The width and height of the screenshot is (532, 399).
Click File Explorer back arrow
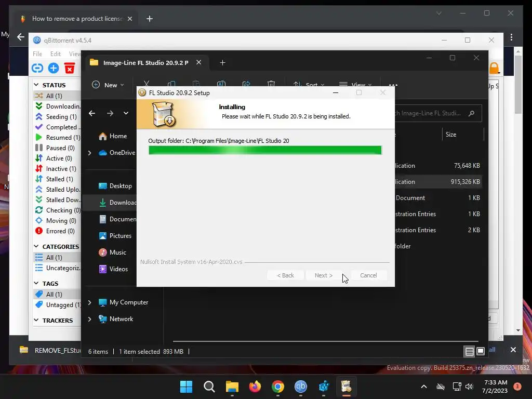pos(92,113)
